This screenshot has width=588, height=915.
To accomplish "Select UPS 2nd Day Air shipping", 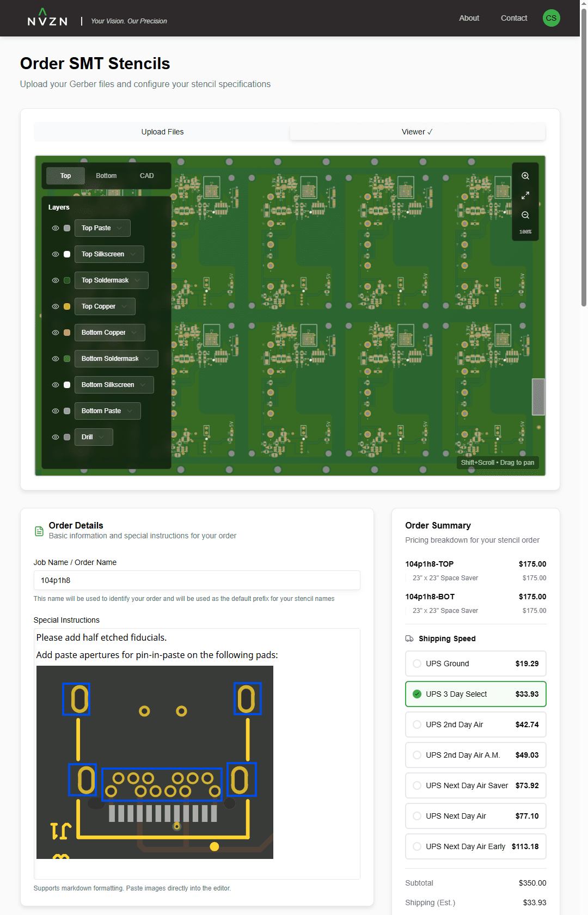I will click(475, 724).
